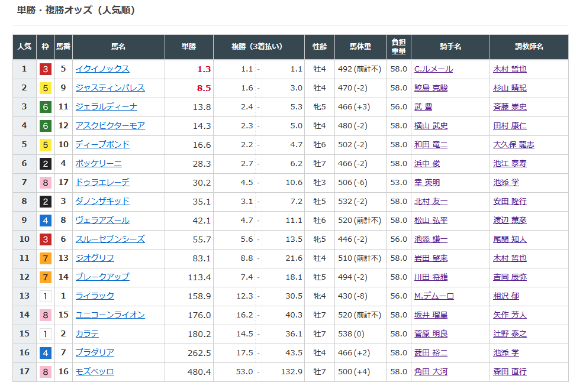
Task: Open horse link モズベッロ
Action: click(x=95, y=372)
